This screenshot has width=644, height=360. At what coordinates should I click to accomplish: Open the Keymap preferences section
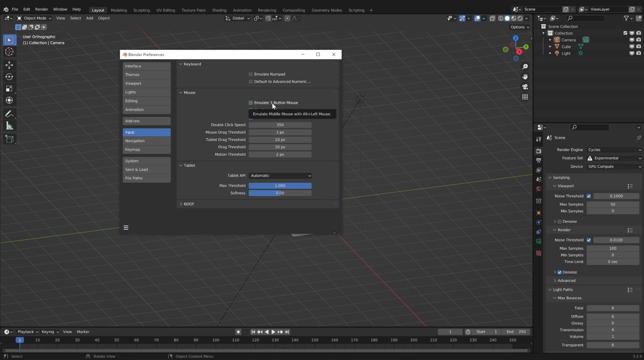click(x=147, y=150)
